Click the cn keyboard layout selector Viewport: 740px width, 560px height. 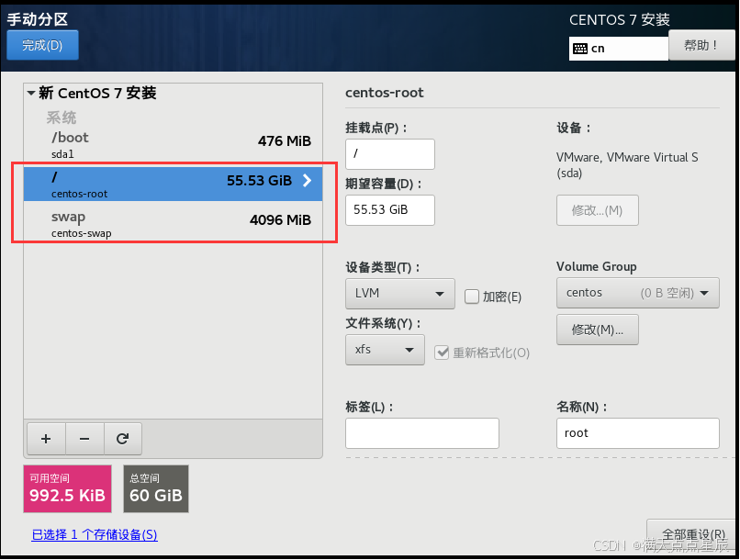click(x=618, y=49)
